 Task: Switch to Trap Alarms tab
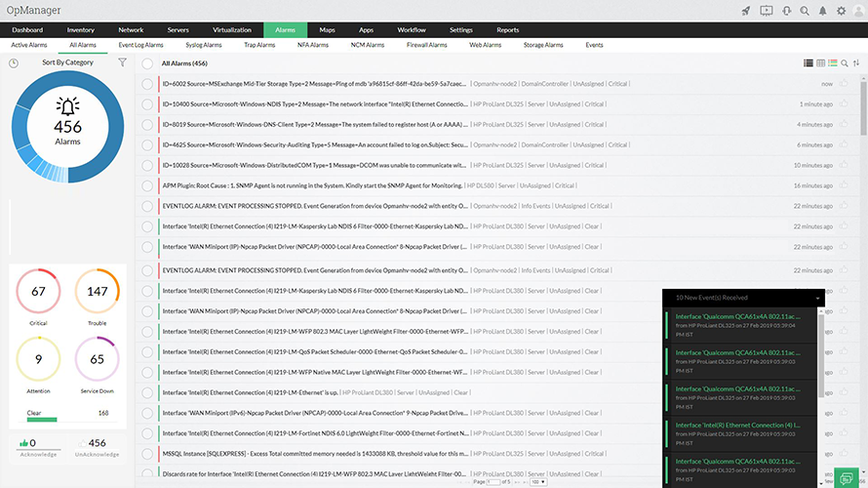(x=259, y=45)
